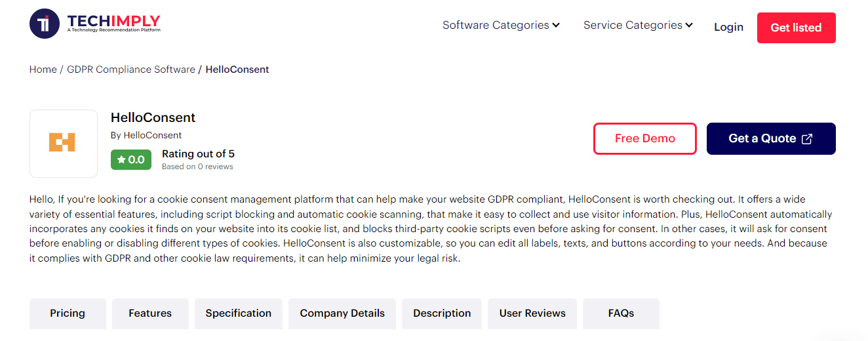Click the HelloConsent product logo thumbnail
Image resolution: width=868 pixels, height=341 pixels.
point(63,143)
